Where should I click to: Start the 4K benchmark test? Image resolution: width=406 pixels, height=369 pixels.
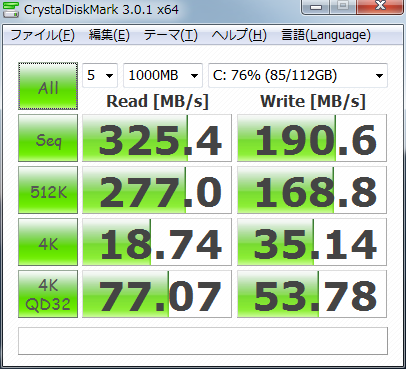(x=48, y=242)
